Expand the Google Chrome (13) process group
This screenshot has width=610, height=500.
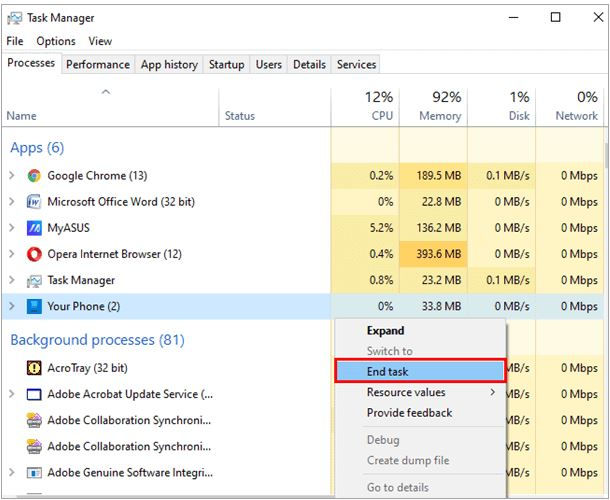click(x=12, y=175)
